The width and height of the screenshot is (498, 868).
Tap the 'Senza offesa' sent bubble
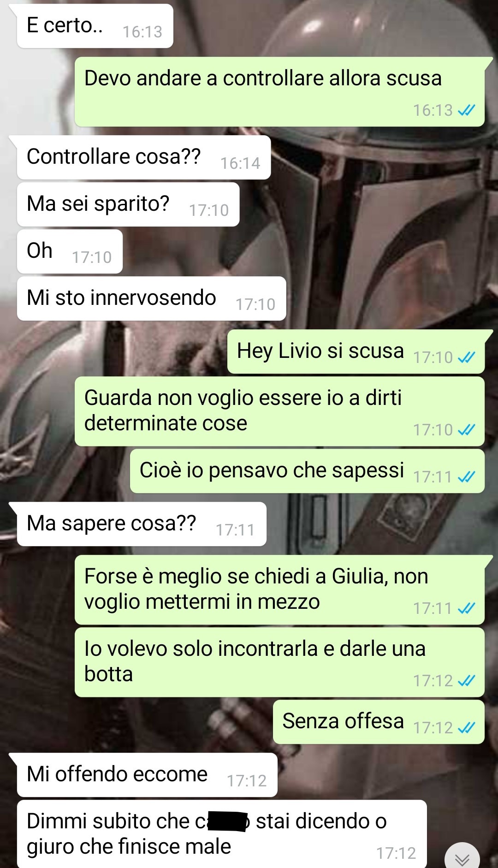tap(379, 722)
